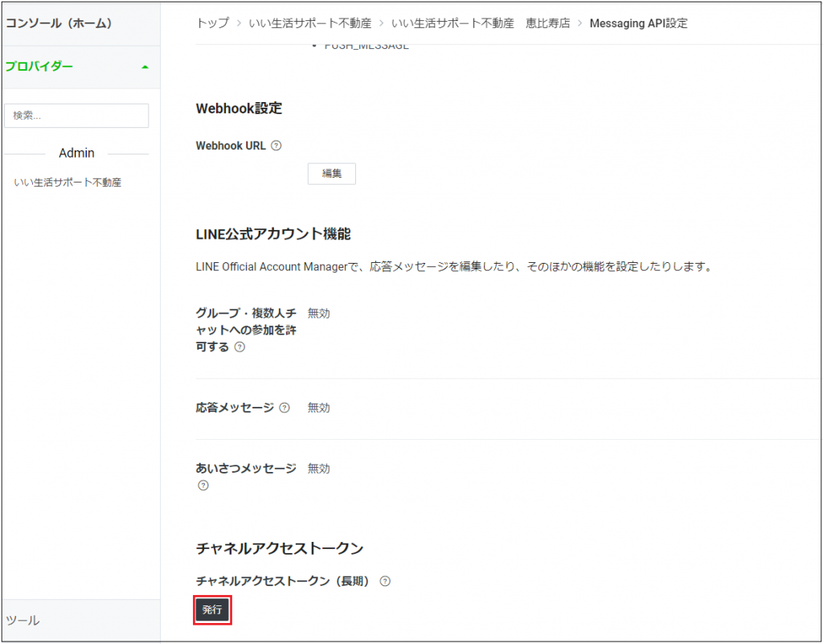This screenshot has height=644, width=823.
Task: Click the 編集 button for Webhook URL
Action: (x=332, y=174)
